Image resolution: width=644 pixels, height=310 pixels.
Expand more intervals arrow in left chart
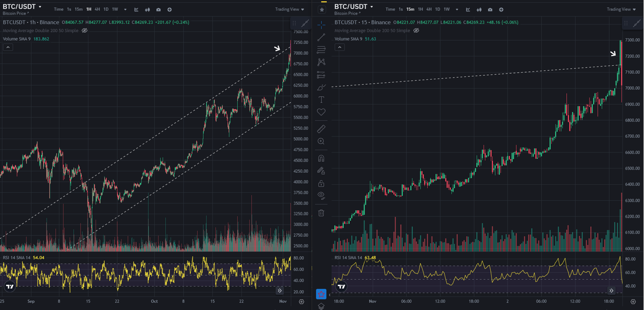[125, 9]
